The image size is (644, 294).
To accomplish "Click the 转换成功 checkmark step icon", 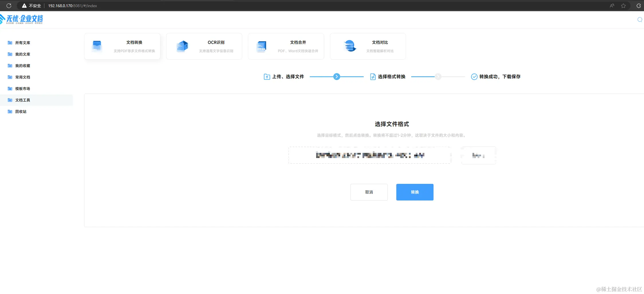I will point(473,77).
